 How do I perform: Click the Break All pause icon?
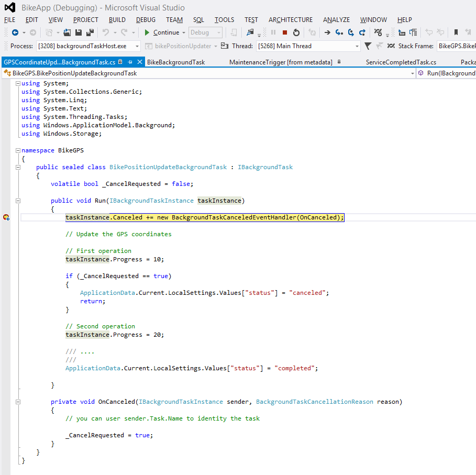tap(272, 32)
